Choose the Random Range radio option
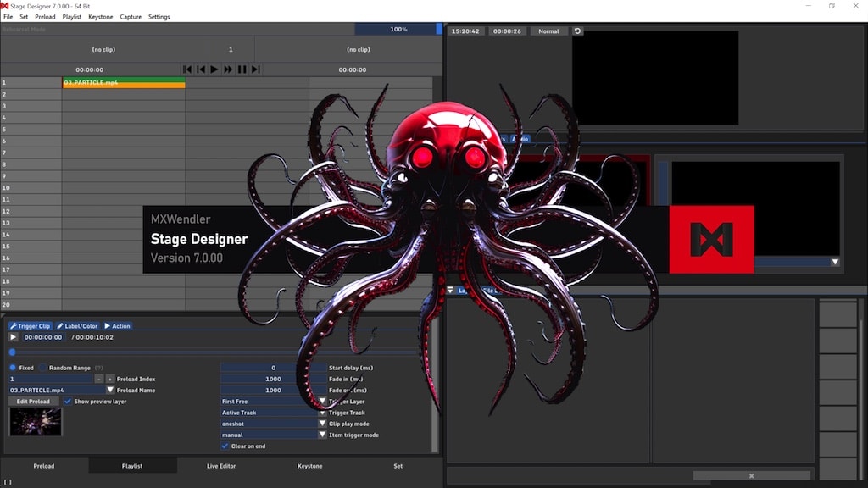This screenshot has height=488, width=868. [x=43, y=368]
